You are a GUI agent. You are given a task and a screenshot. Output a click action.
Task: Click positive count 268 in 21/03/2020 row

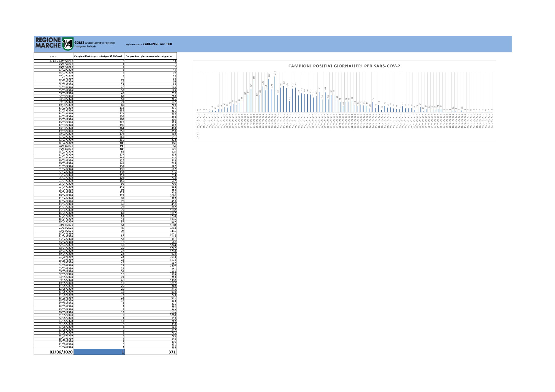tap(122, 137)
